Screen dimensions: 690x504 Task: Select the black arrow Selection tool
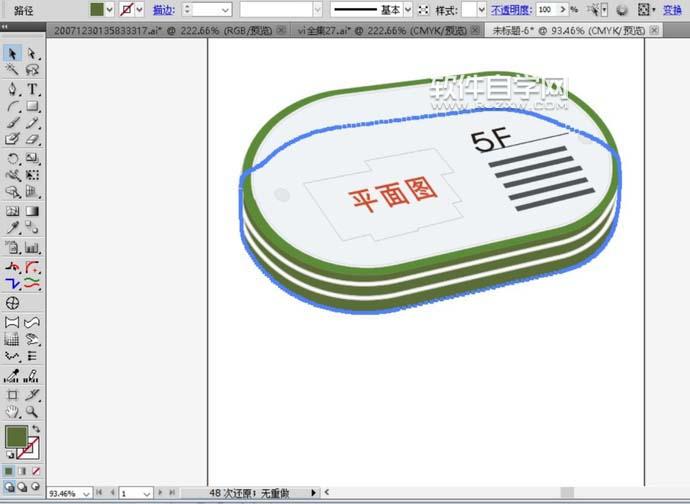[13, 53]
